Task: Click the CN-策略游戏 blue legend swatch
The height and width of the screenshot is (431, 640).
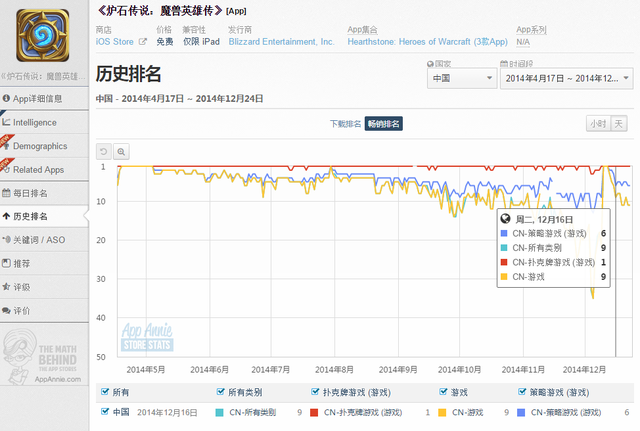Action: click(521, 413)
